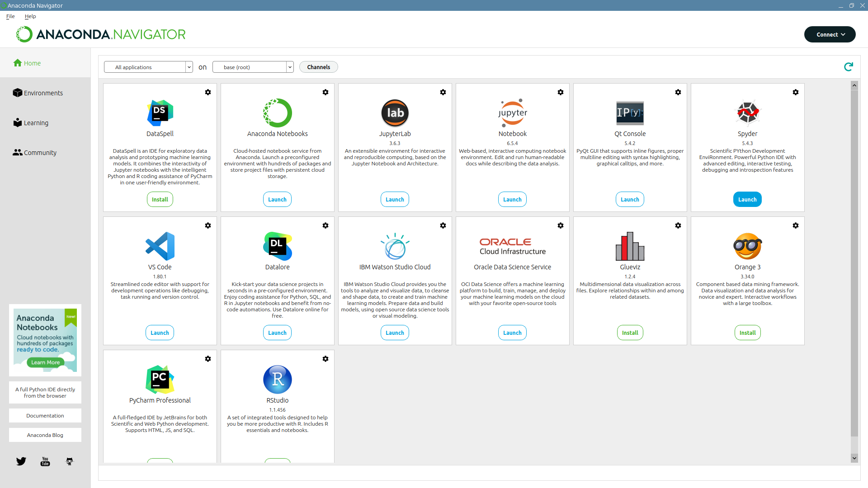The width and height of the screenshot is (868, 488).
Task: Open the File menu
Action: coord(10,16)
